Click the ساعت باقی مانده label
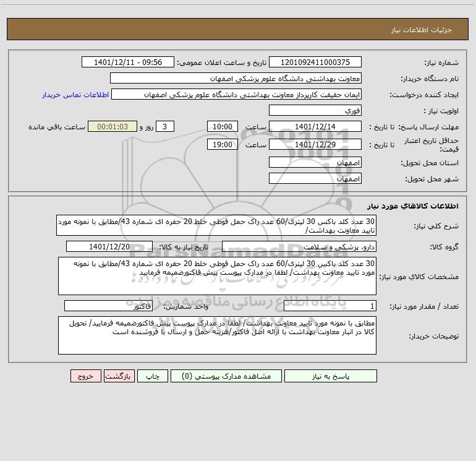476x461 pixels. tap(57, 127)
